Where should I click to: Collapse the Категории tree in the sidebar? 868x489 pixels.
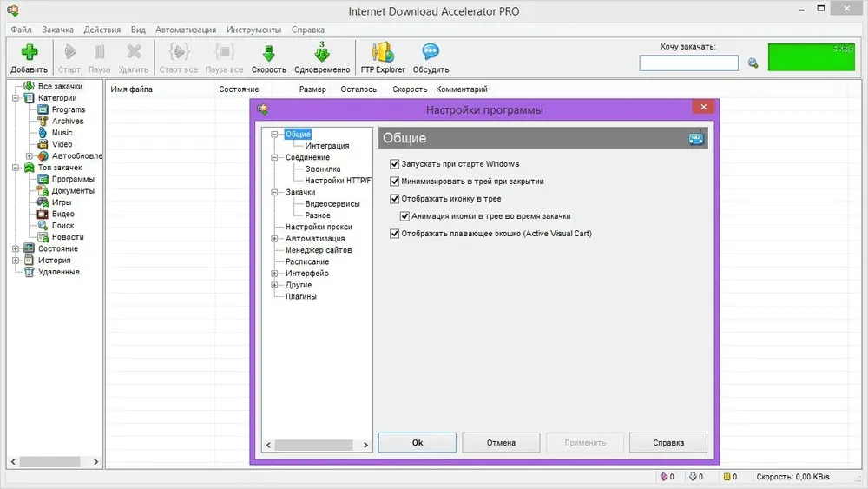coord(16,98)
